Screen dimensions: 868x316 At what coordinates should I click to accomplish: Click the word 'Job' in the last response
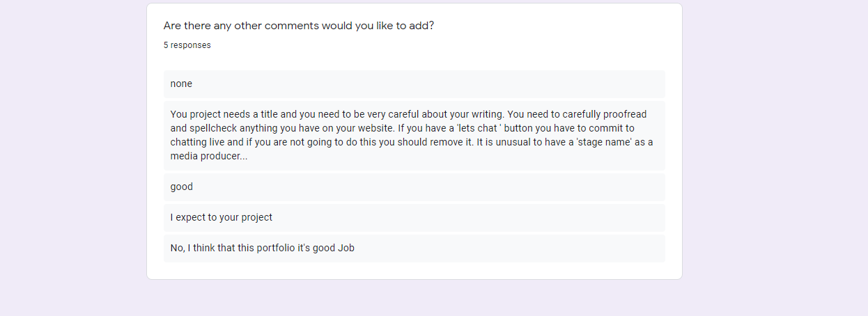point(346,248)
